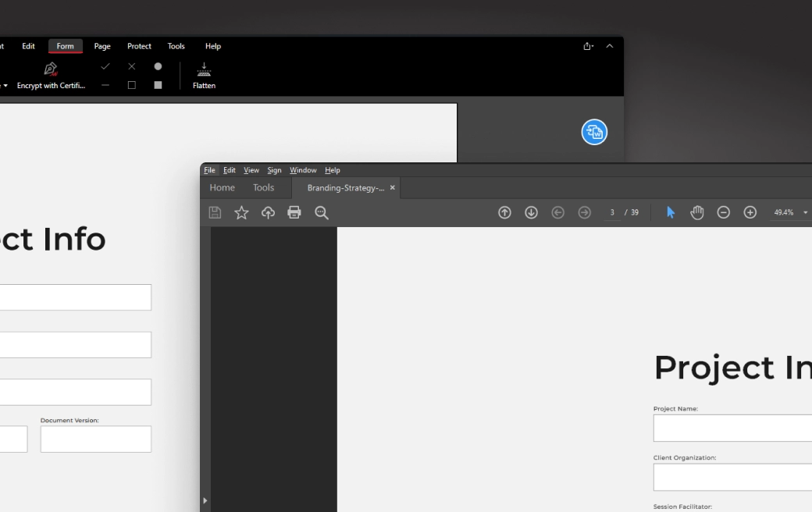812x512 pixels.
Task: Click the total page count text 39
Action: pos(634,212)
